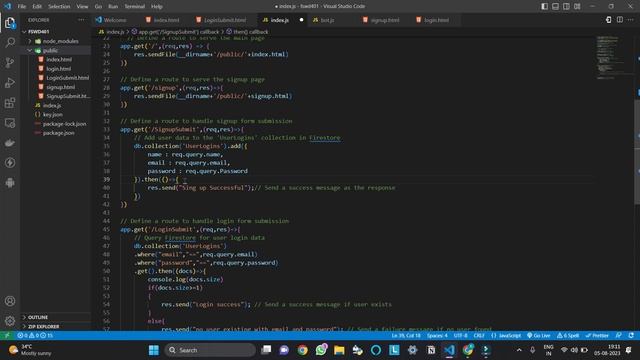The height and width of the screenshot is (360, 640).
Task: Open key.json in the file explorer
Action: (x=53, y=115)
